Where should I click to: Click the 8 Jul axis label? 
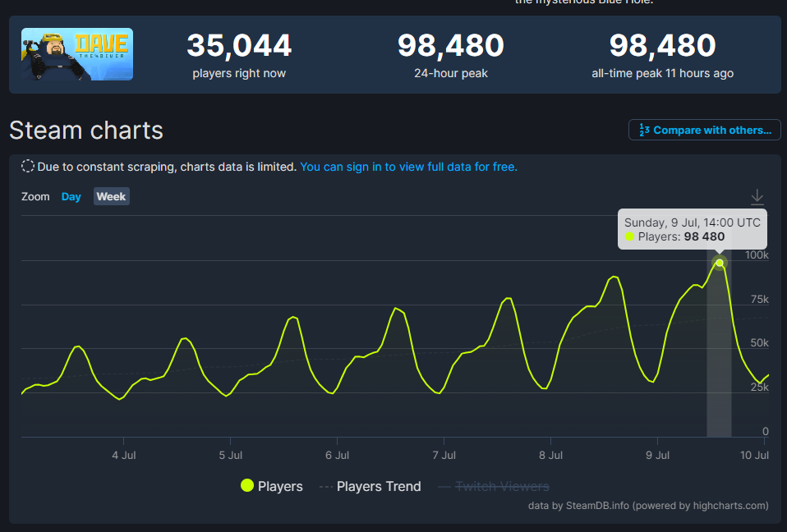pos(550,456)
